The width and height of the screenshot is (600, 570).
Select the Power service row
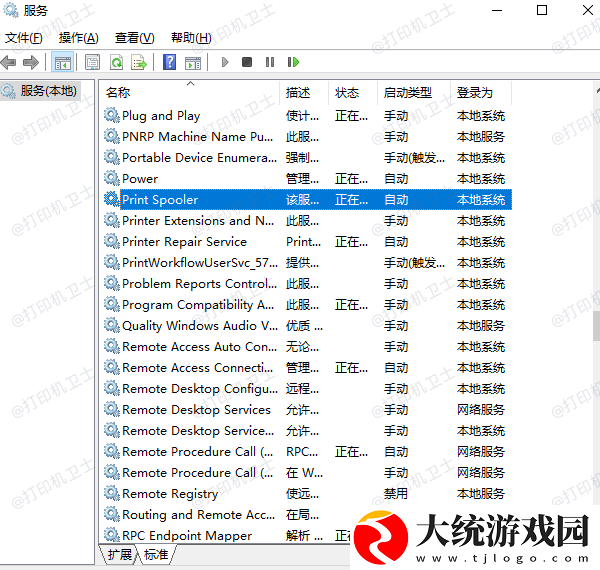click(307, 179)
